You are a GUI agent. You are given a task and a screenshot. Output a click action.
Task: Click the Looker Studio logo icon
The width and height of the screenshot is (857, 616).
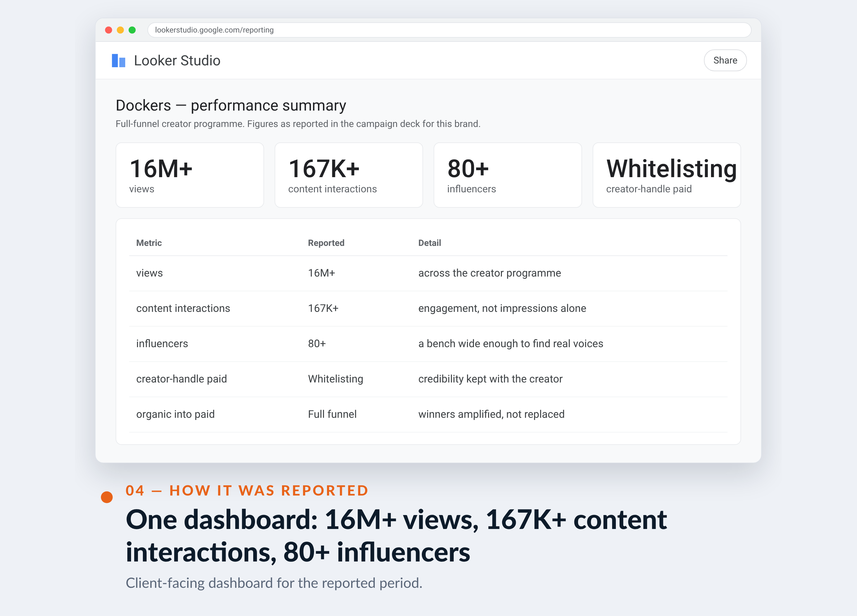[x=118, y=60]
